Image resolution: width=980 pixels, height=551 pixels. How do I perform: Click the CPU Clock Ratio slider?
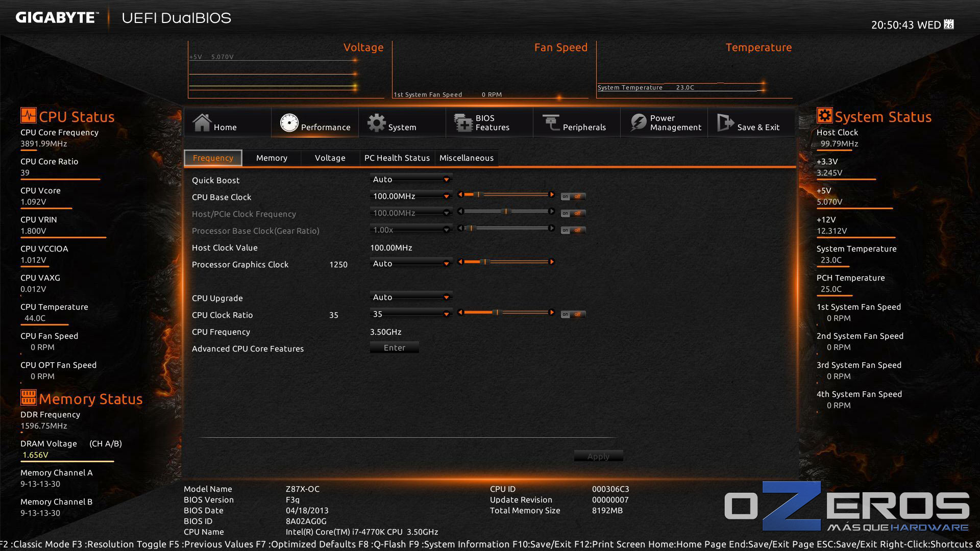pos(506,312)
